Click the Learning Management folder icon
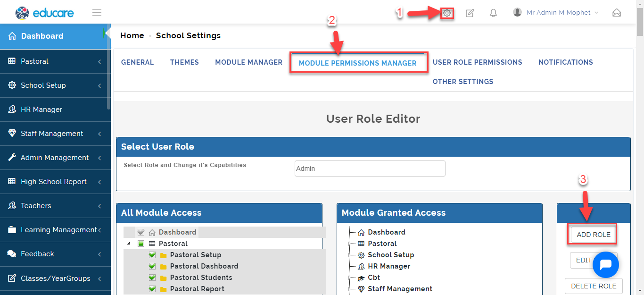The width and height of the screenshot is (644, 295). pos(12,230)
